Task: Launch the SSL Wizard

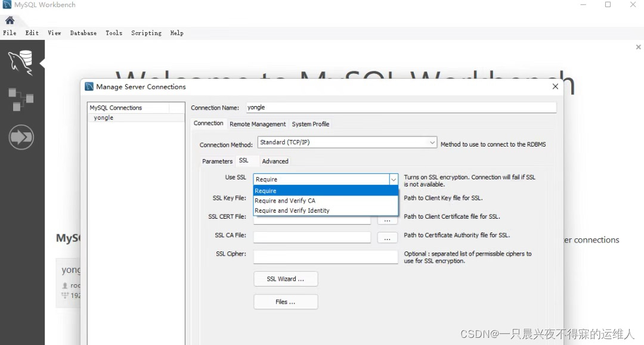Action: [286, 279]
